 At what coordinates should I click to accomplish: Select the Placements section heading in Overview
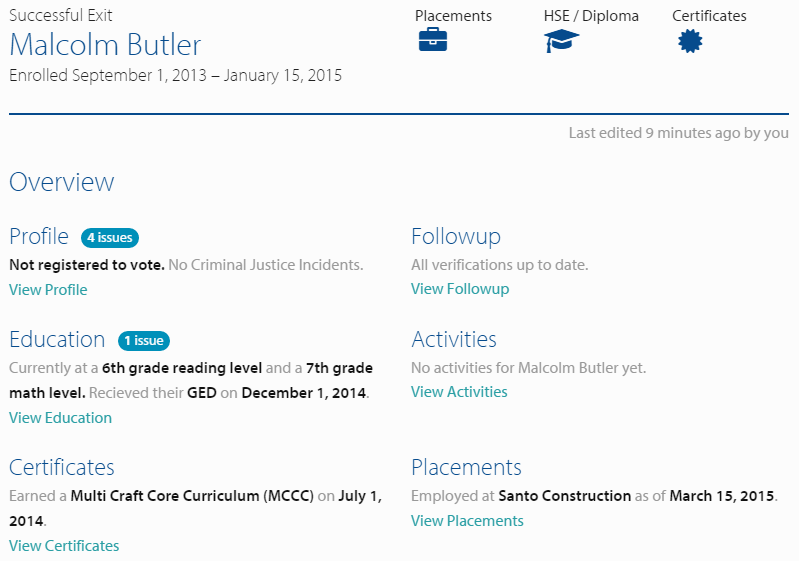point(466,468)
